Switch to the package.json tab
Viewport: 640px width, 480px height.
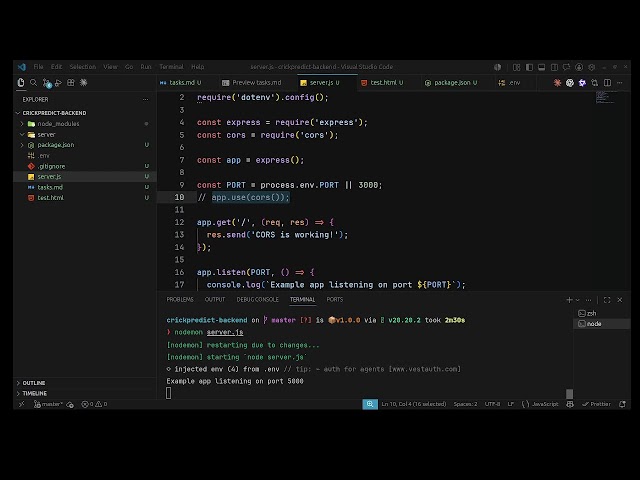(x=451, y=83)
